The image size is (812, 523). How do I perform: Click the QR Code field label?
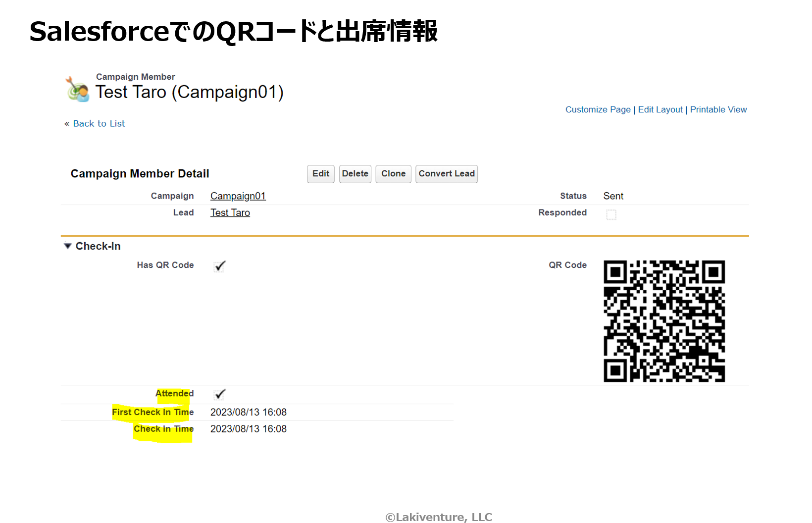pos(568,265)
